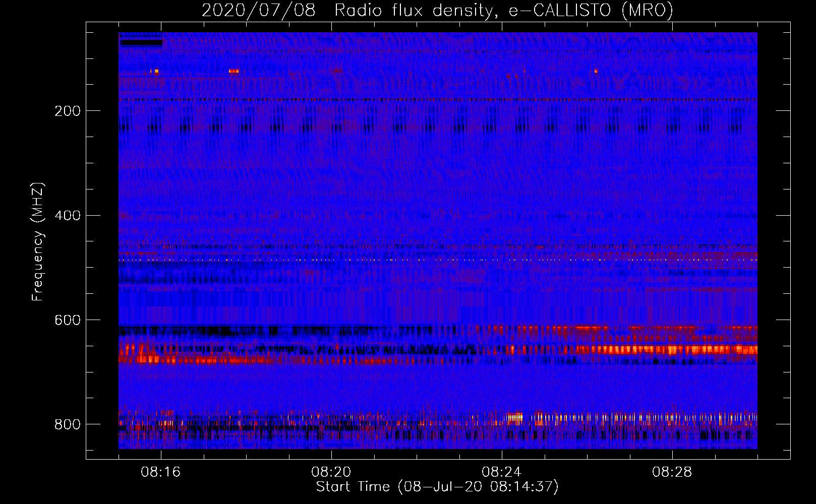Click the 08:20 time tick label
This screenshot has width=816, height=504.
(331, 472)
